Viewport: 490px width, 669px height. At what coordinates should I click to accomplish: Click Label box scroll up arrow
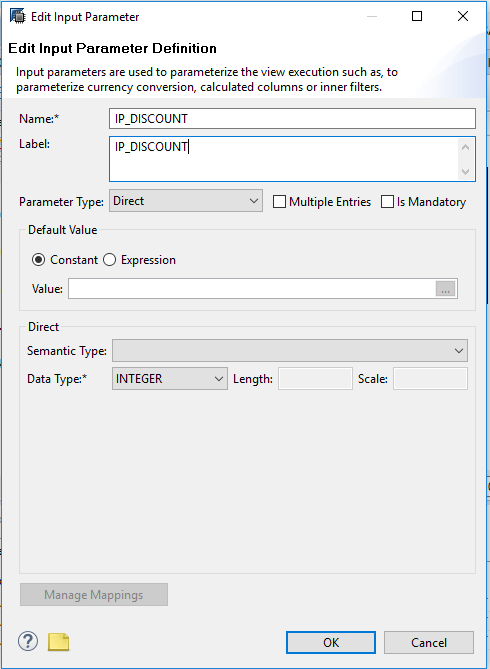tap(465, 147)
